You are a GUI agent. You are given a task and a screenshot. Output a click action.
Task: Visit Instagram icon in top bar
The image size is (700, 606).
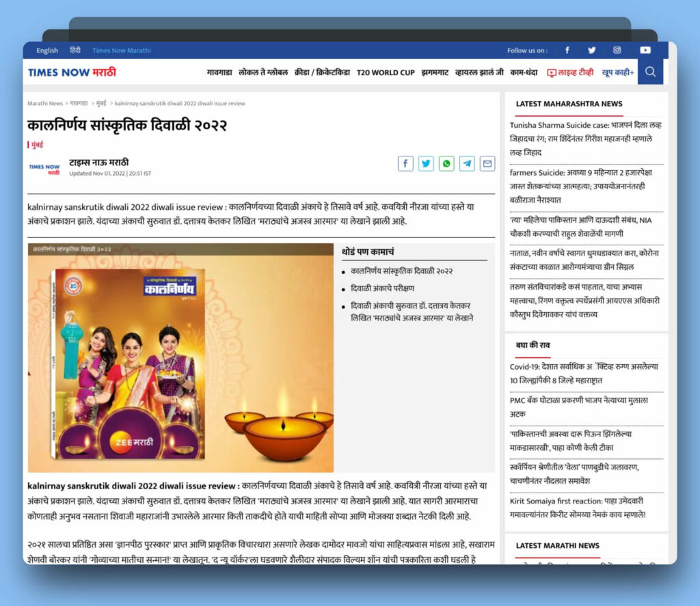617,51
